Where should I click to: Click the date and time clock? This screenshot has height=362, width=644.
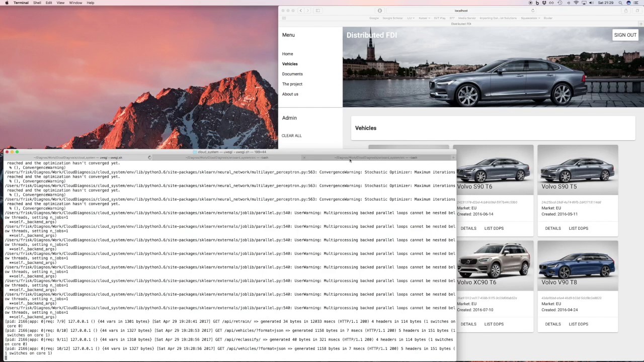pyautogui.click(x=606, y=3)
